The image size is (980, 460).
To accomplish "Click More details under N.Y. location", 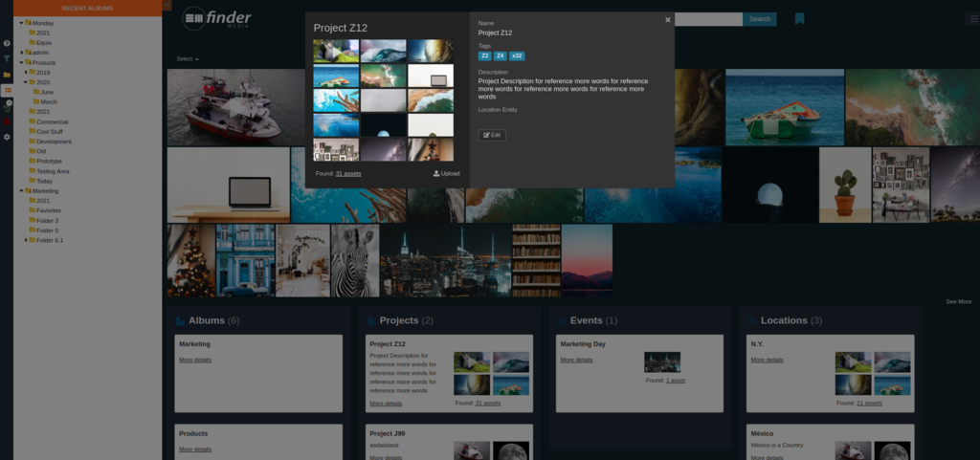I will pyautogui.click(x=767, y=360).
